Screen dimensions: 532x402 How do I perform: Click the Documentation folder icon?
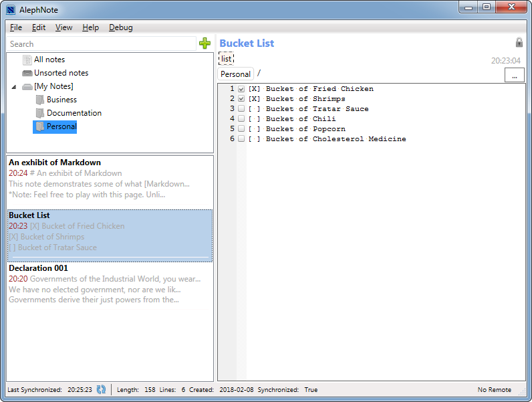point(40,113)
